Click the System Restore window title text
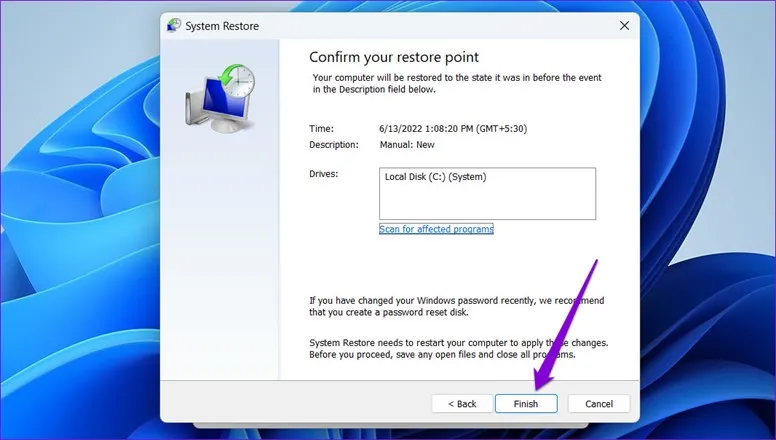The width and height of the screenshot is (776, 440). (220, 26)
